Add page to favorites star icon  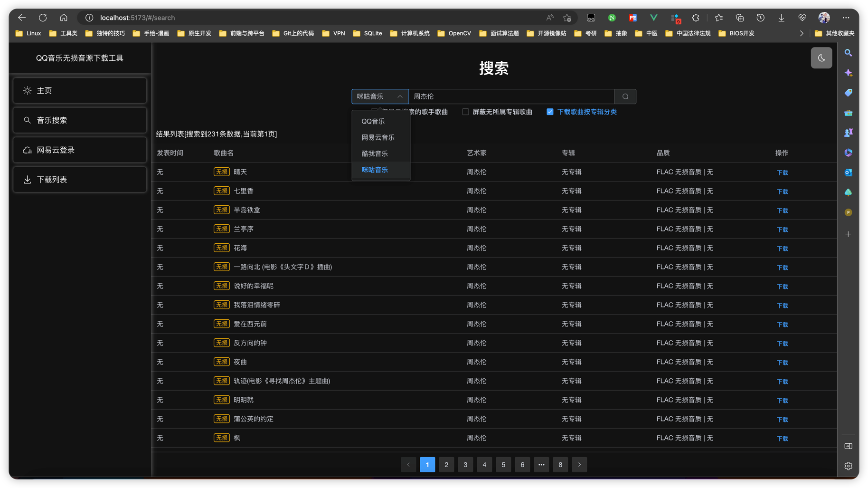(567, 18)
